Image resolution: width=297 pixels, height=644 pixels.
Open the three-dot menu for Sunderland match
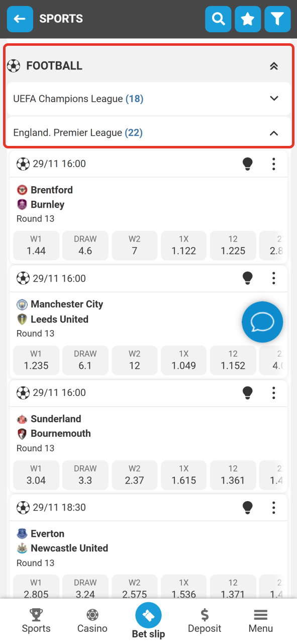coord(274,392)
